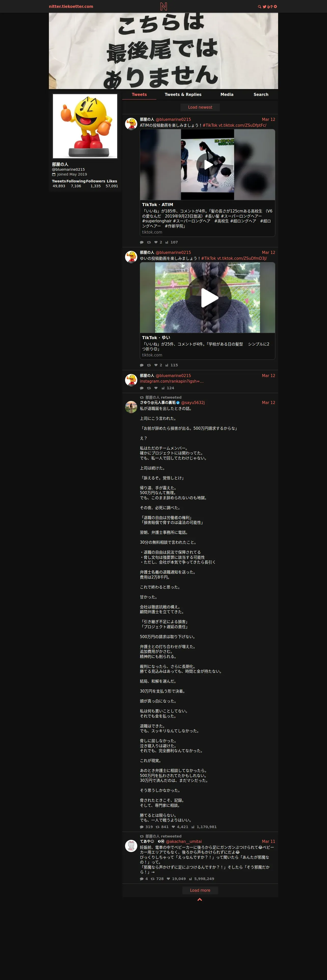The height and width of the screenshot is (980, 327).
Task: Click the retweet icon showing 728
Action: pos(153,879)
